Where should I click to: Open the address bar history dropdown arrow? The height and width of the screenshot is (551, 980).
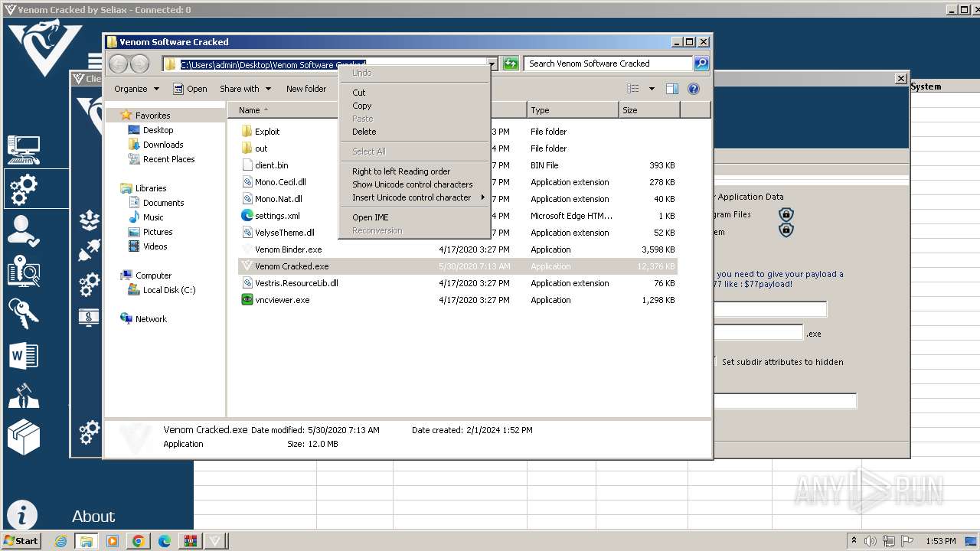point(492,64)
